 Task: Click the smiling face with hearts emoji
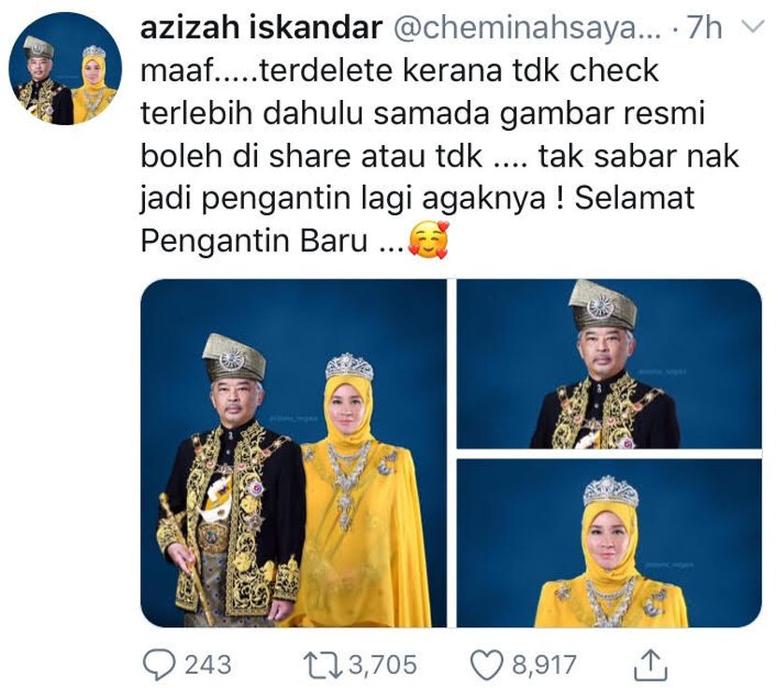point(428,240)
